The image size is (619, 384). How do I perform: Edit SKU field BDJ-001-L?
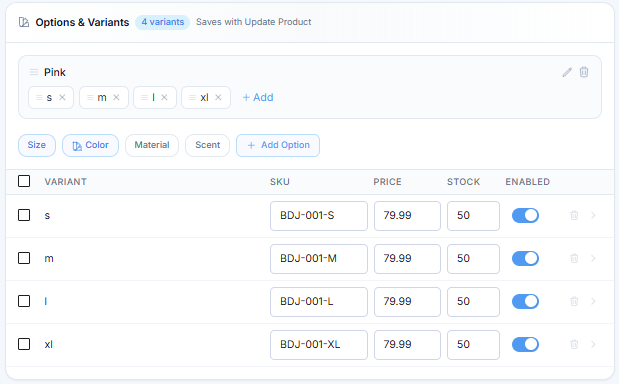[319, 302]
